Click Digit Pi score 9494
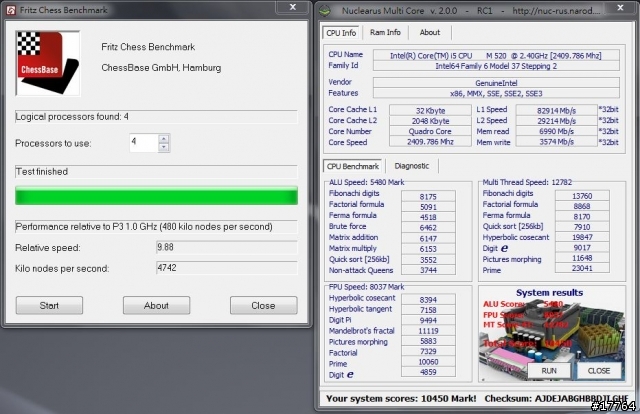640x414 pixels. (428, 321)
